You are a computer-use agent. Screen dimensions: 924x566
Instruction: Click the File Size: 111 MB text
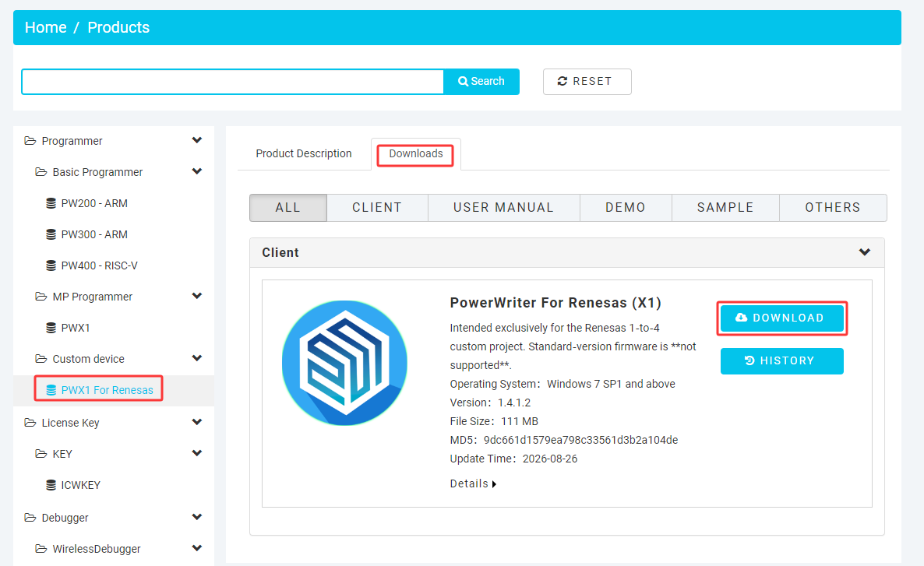[494, 421]
